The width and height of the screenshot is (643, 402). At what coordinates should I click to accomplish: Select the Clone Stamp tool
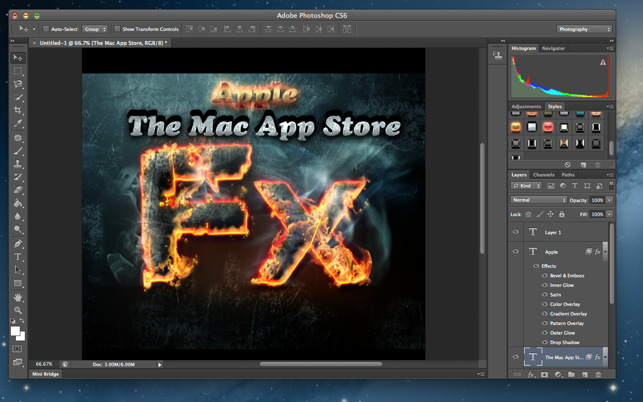click(x=18, y=164)
